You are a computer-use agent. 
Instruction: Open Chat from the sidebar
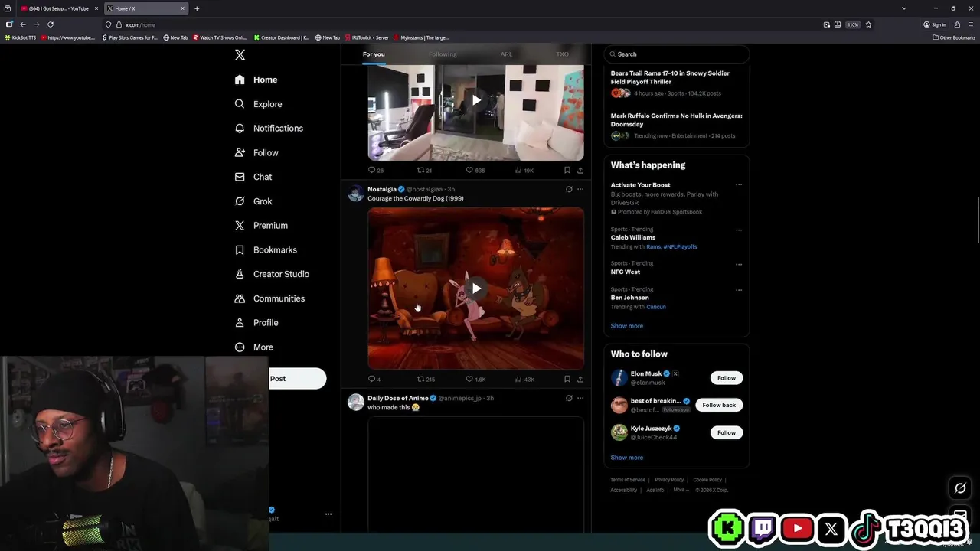[253, 177]
